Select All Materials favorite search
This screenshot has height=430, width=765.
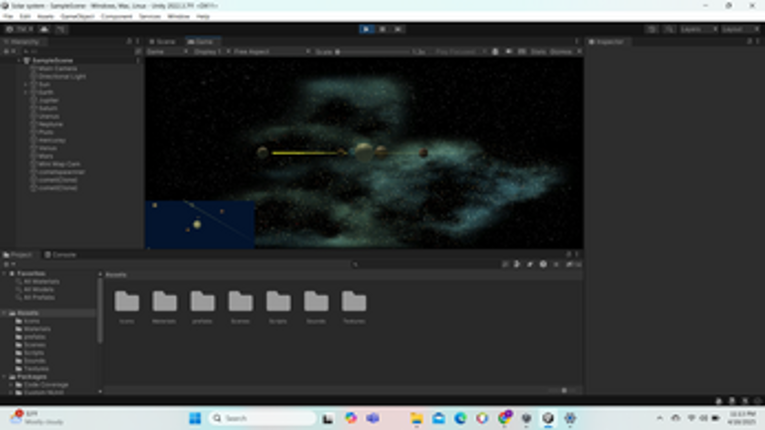click(41, 282)
